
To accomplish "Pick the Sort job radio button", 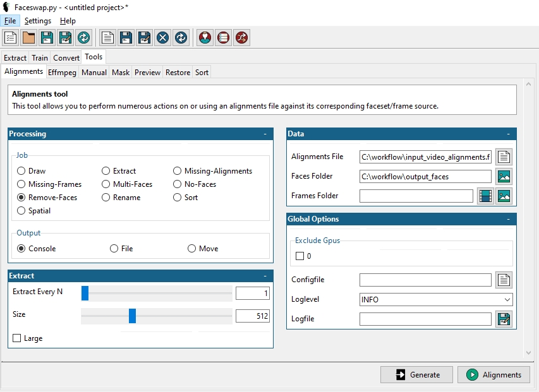I will pos(185,198).
